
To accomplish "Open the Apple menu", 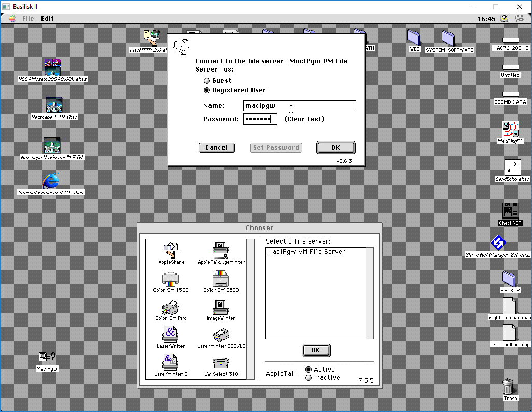I will point(12,18).
